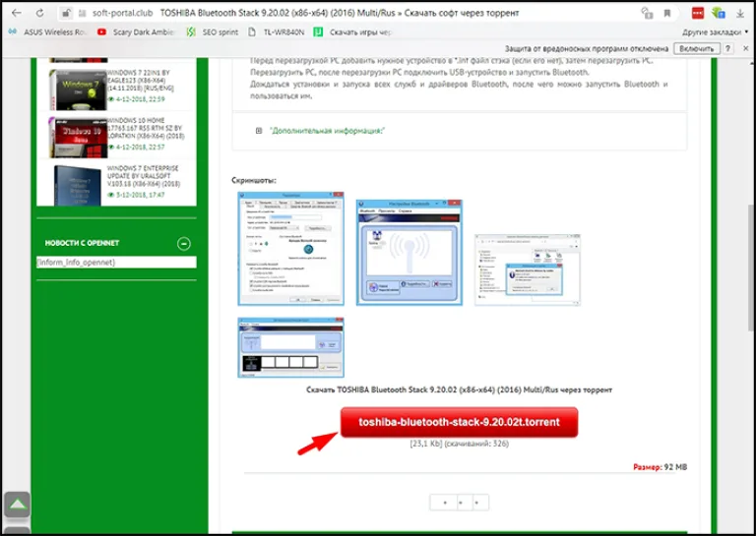Open the fourth screenshot in second row
This screenshot has width=756, height=536.
(x=290, y=347)
